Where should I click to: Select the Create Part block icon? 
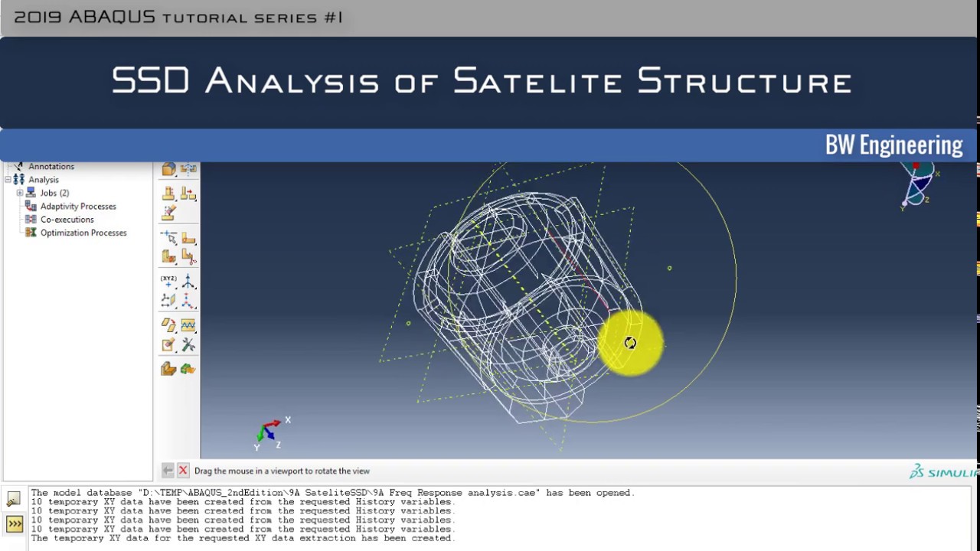pyautogui.click(x=168, y=169)
